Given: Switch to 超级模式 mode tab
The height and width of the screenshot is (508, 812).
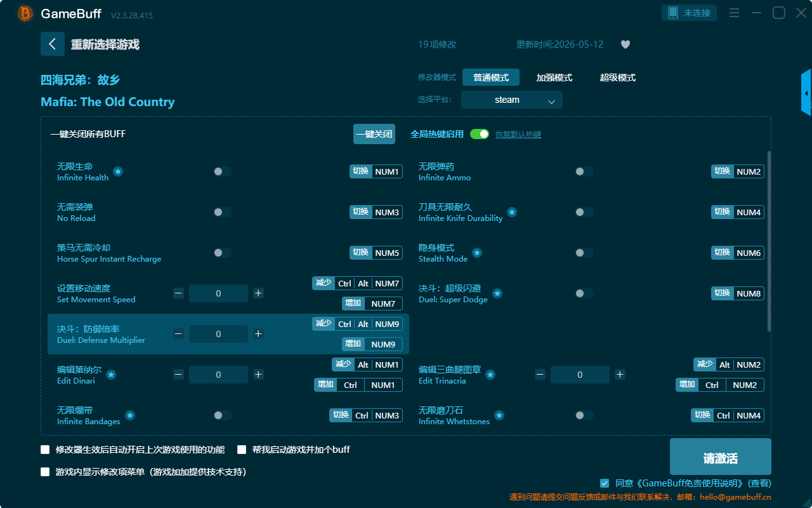Looking at the screenshot, I should click(618, 77).
